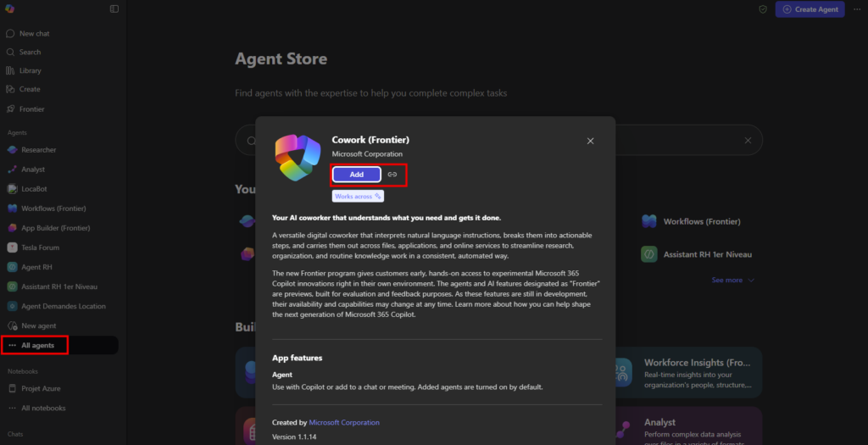Open the more options ellipsis menu

click(x=856, y=9)
